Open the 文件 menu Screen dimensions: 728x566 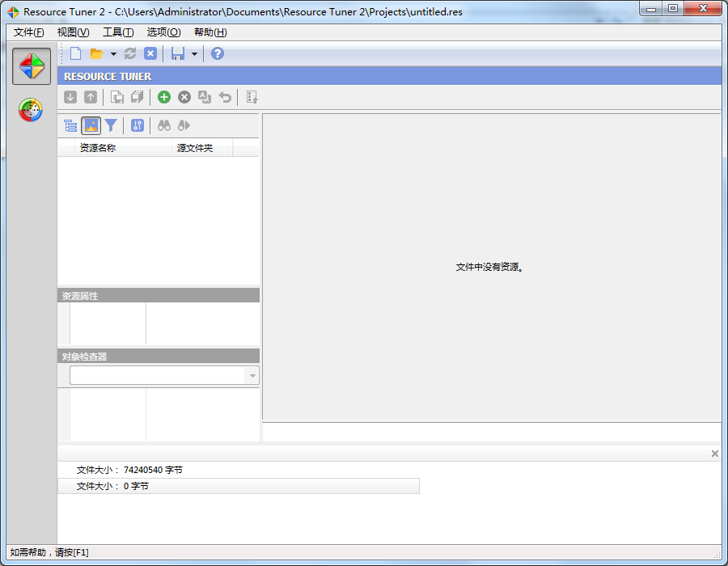click(x=29, y=32)
